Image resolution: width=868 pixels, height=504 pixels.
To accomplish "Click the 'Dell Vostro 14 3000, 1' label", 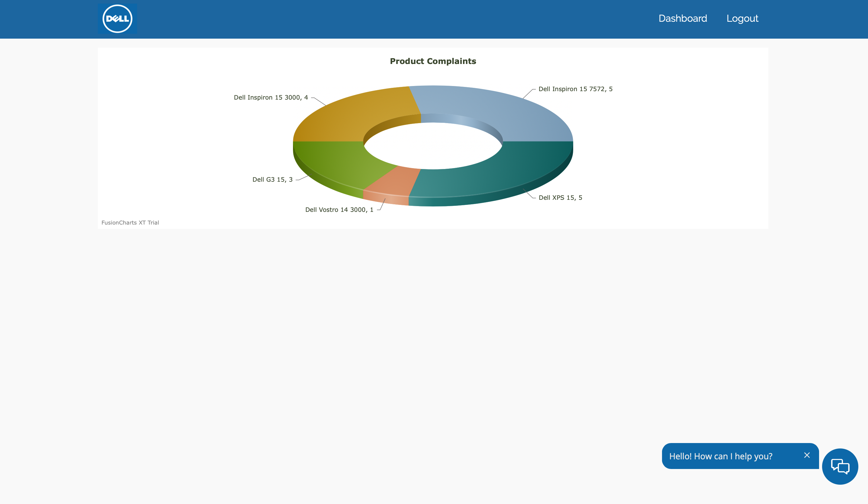I will [x=339, y=210].
